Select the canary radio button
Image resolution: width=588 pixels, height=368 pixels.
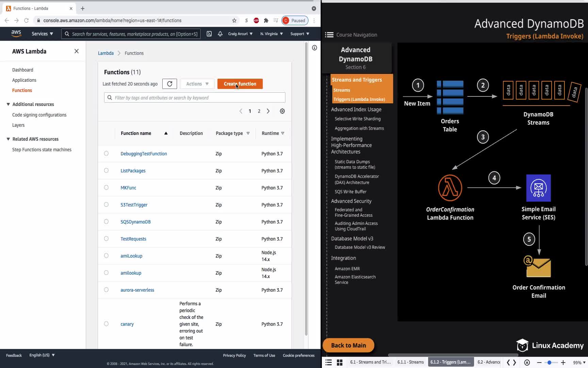[x=106, y=324]
